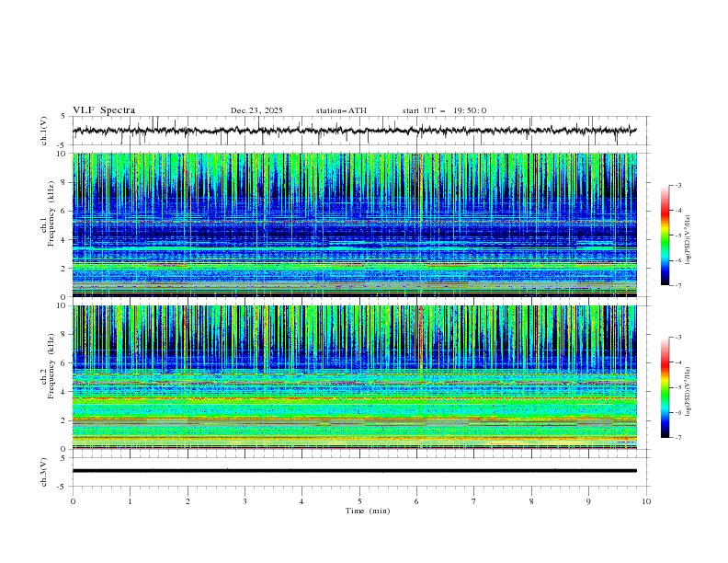This screenshot has width=728, height=563.
Task: Click the ch.1(V) axis label
Action: tap(43, 131)
